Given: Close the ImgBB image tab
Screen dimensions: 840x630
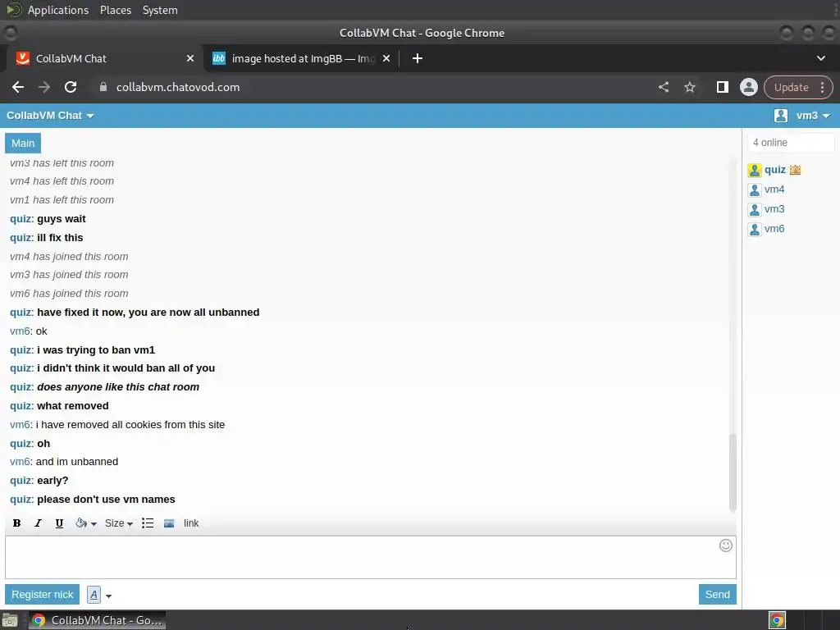Looking at the screenshot, I should click(x=386, y=58).
